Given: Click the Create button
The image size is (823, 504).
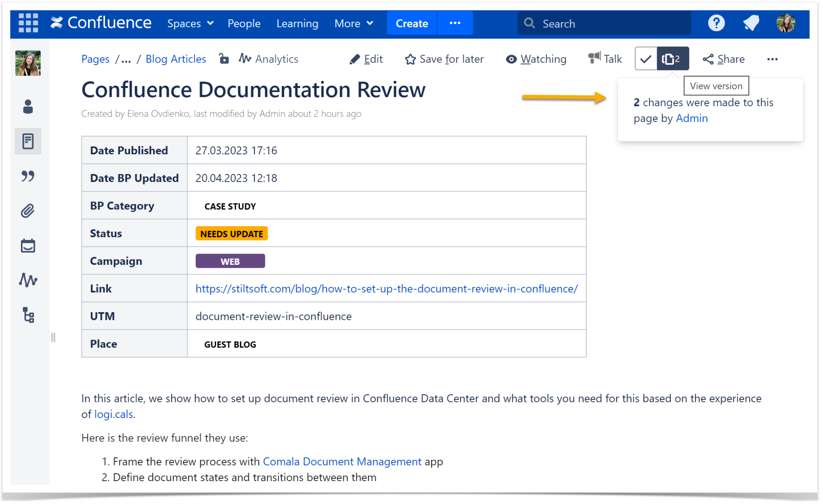Looking at the screenshot, I should 411,23.
